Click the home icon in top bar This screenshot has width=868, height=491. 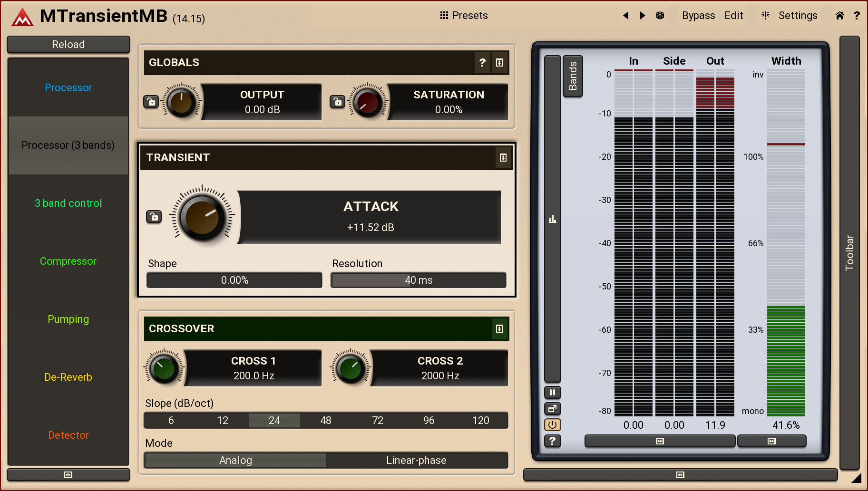[x=839, y=16]
